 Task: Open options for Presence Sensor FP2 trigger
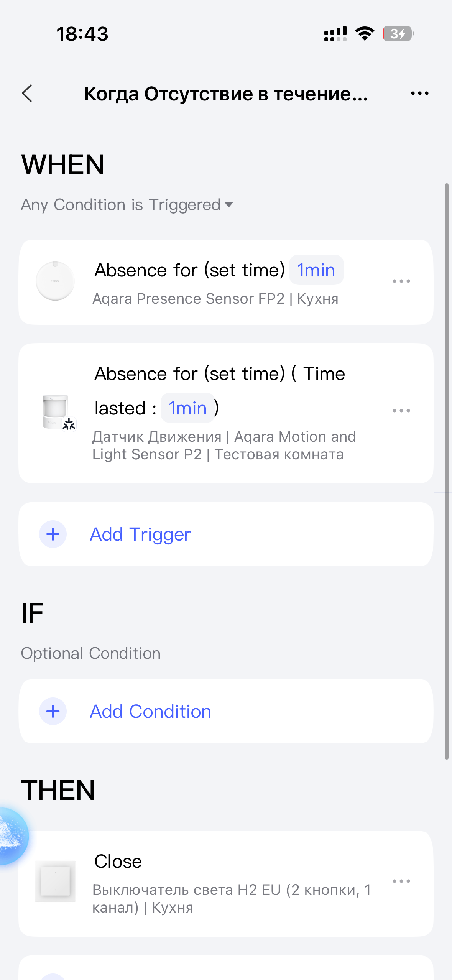[x=401, y=281]
